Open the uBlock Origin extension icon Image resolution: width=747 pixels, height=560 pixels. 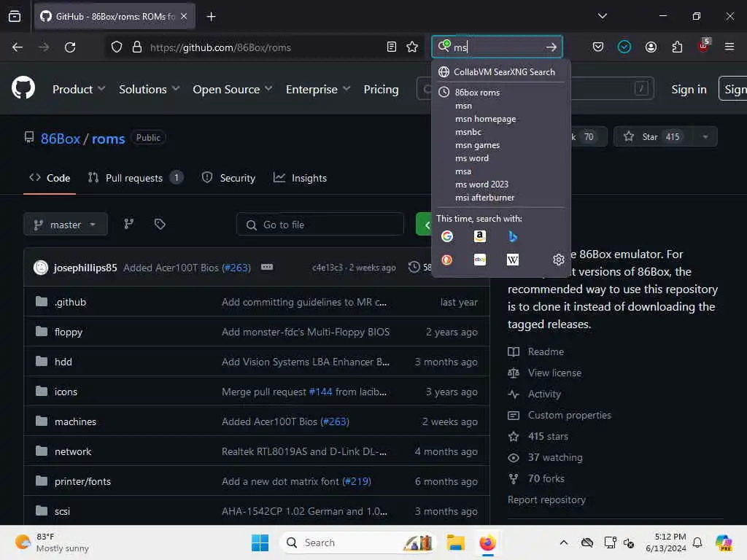point(703,46)
